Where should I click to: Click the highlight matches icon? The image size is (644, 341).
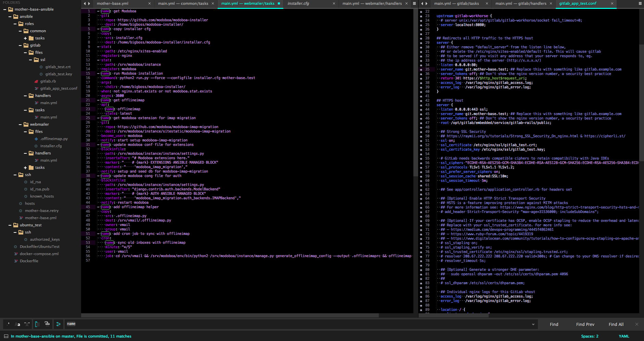coord(58,324)
